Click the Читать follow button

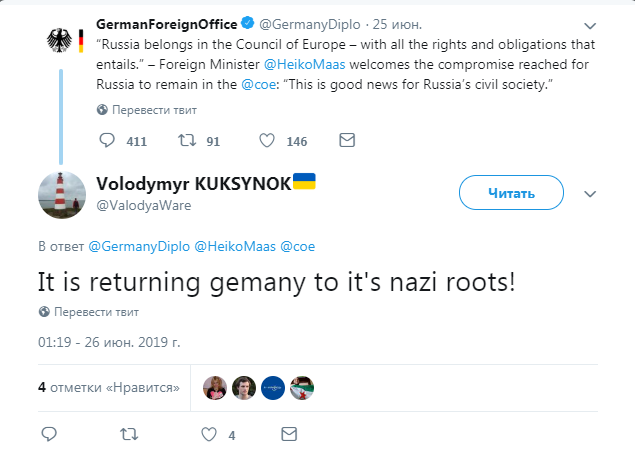[x=513, y=193]
